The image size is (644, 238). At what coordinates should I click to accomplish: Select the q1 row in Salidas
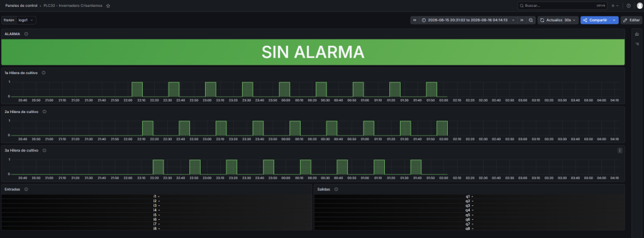click(x=469, y=196)
